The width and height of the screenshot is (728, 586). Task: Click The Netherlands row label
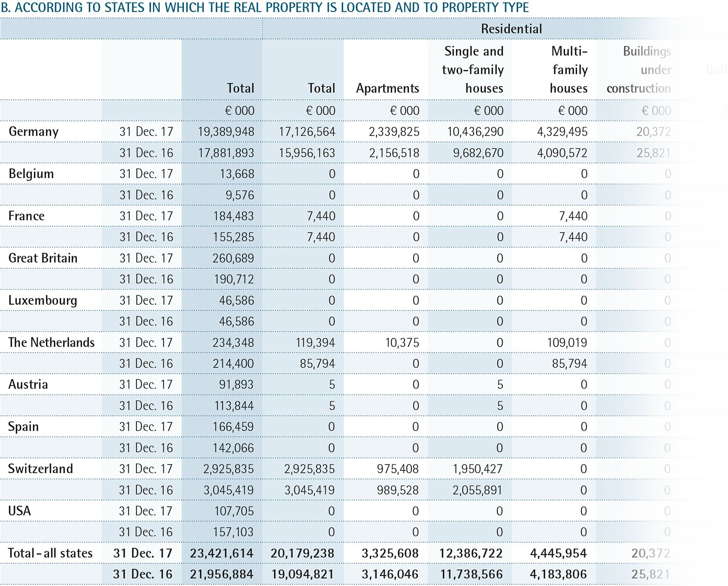point(51,343)
